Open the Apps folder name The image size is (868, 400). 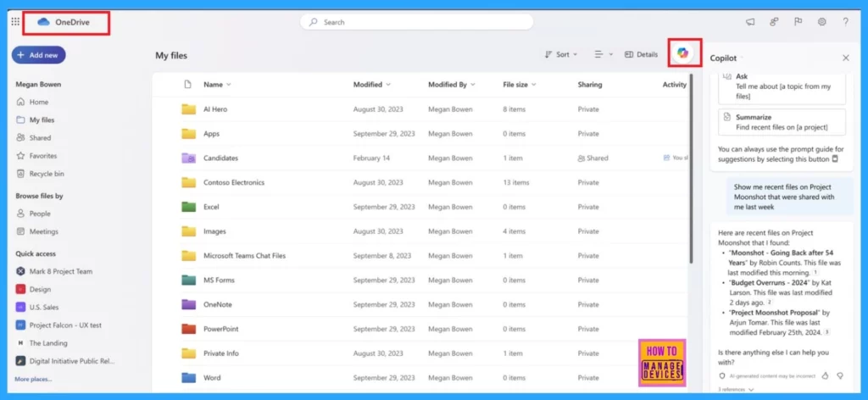click(211, 134)
